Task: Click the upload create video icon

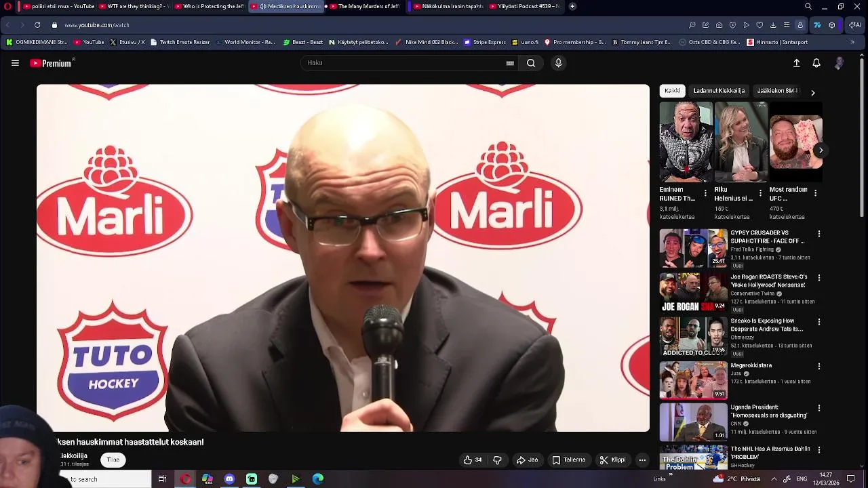Action: (x=797, y=63)
